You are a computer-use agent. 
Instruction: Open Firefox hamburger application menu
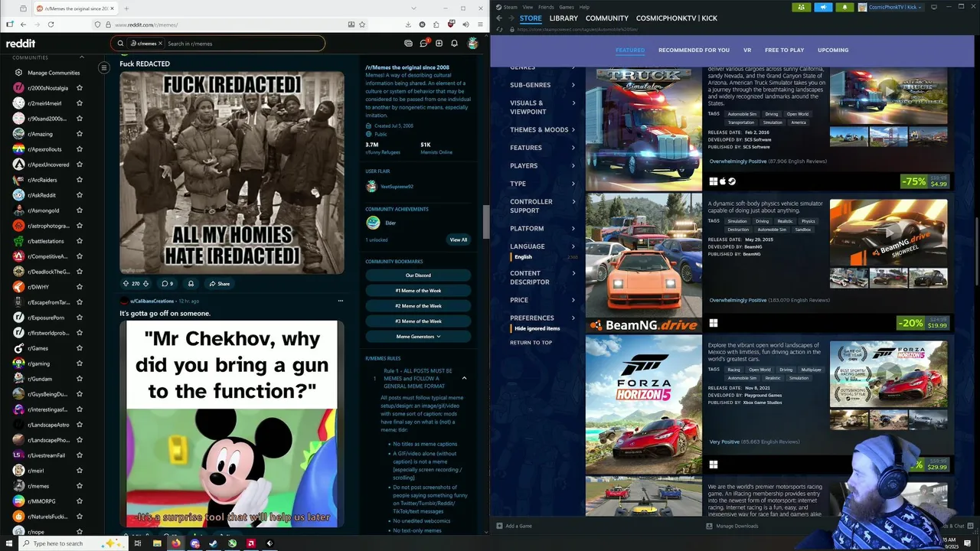(x=479, y=24)
